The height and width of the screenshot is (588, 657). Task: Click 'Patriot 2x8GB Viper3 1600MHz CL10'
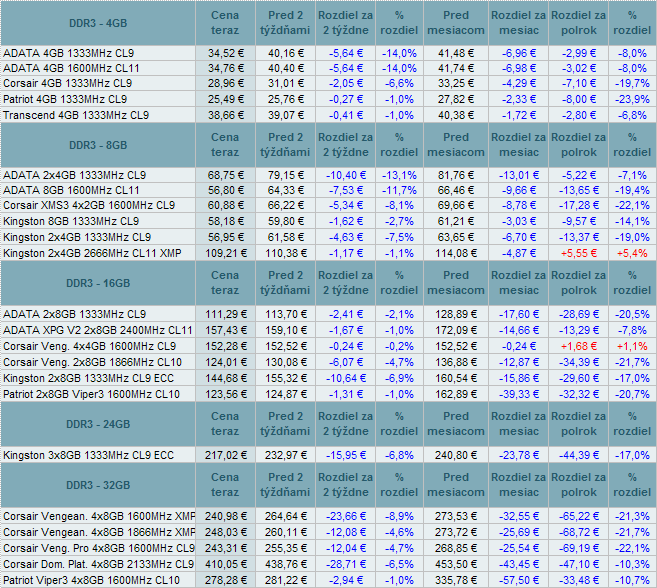click(91, 394)
